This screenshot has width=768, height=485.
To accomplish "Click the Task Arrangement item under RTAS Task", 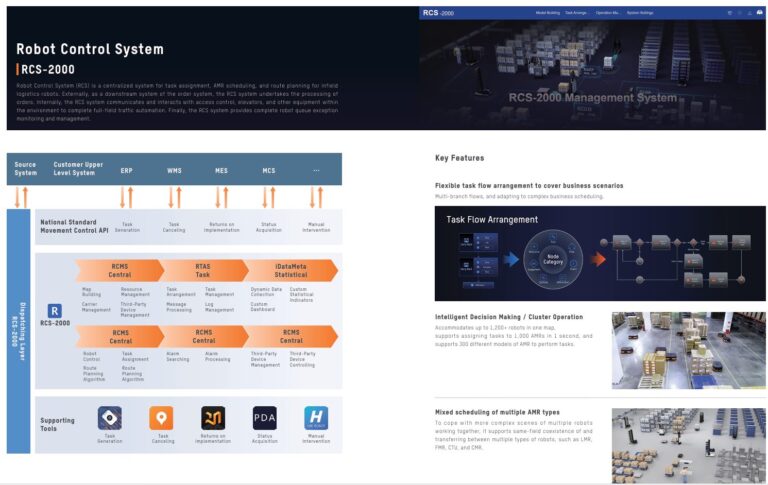I will (x=181, y=292).
